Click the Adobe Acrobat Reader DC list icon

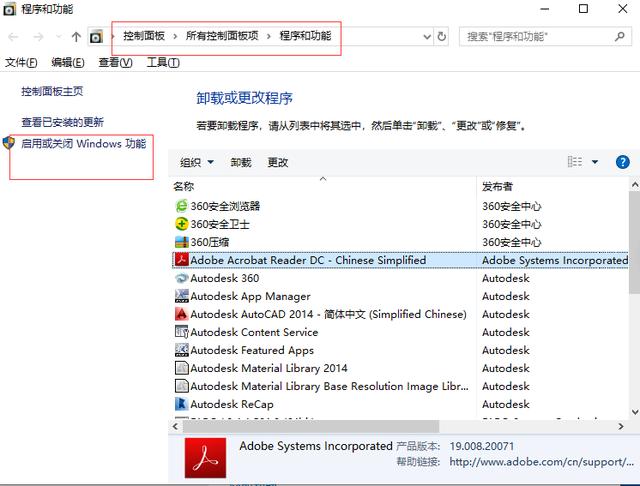pyautogui.click(x=181, y=260)
